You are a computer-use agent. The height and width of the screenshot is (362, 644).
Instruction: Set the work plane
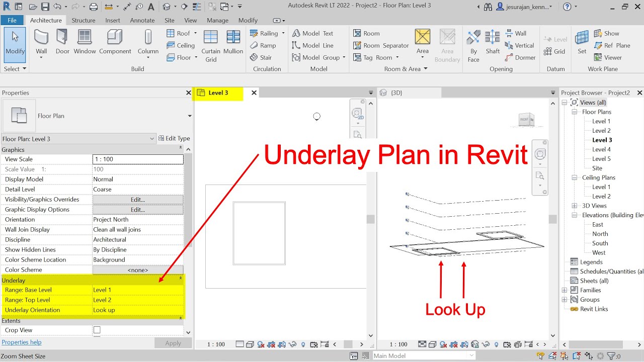[x=582, y=42]
